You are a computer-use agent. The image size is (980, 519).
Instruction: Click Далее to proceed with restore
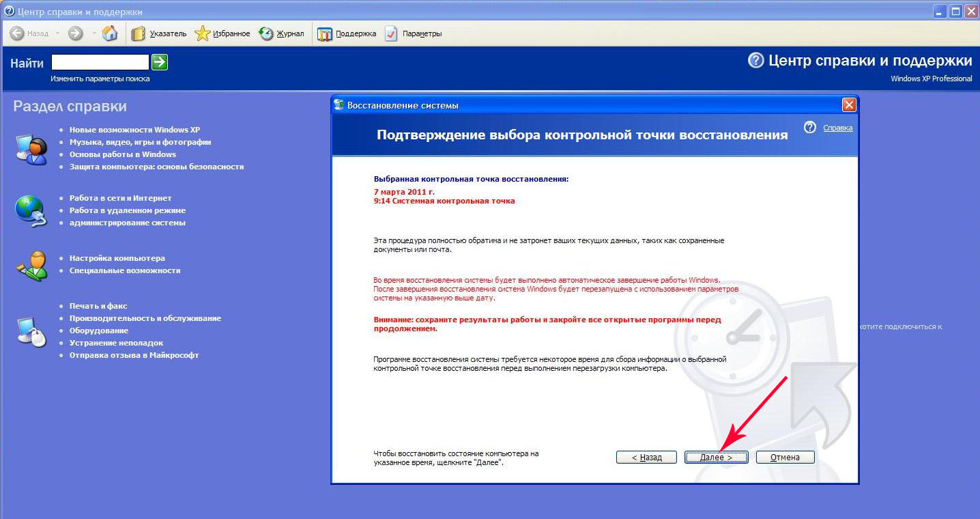pyautogui.click(x=716, y=458)
